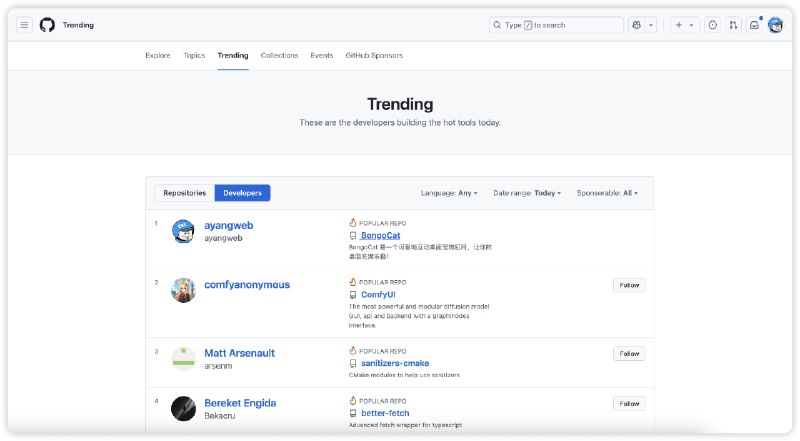This screenshot has width=800, height=441.
Task: Click Bereket Engida's avatar
Action: [x=183, y=409]
